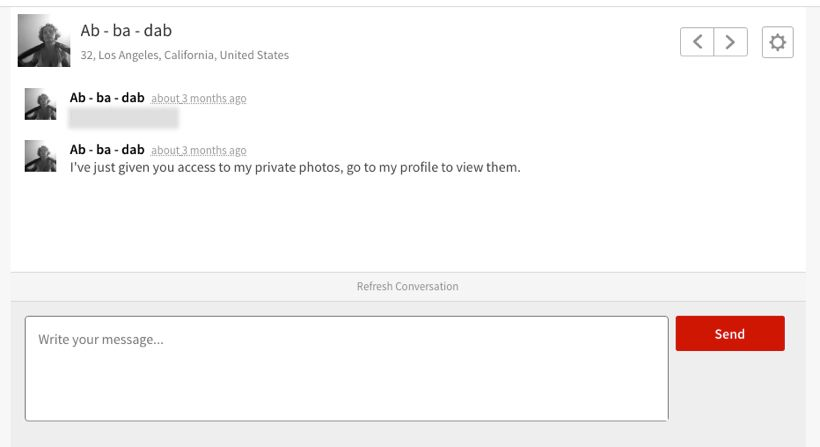Send the message with red Send button
This screenshot has height=447, width=820.
pos(730,334)
